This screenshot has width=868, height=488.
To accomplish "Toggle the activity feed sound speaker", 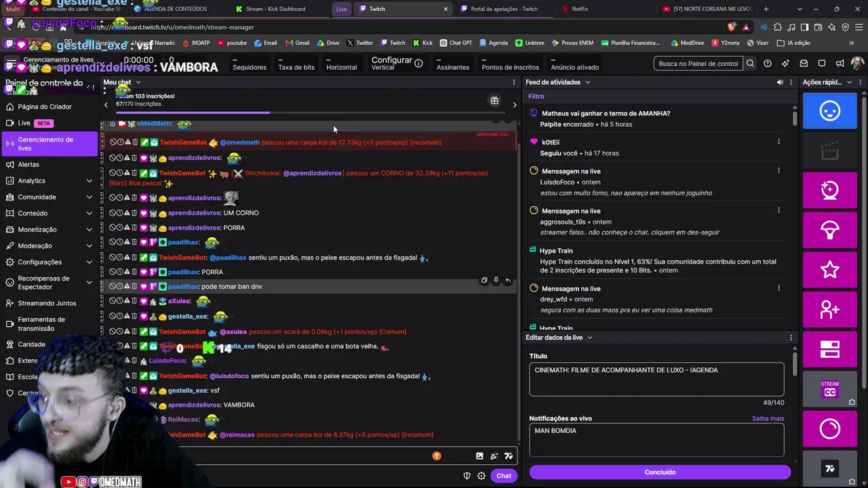I will click(x=780, y=82).
